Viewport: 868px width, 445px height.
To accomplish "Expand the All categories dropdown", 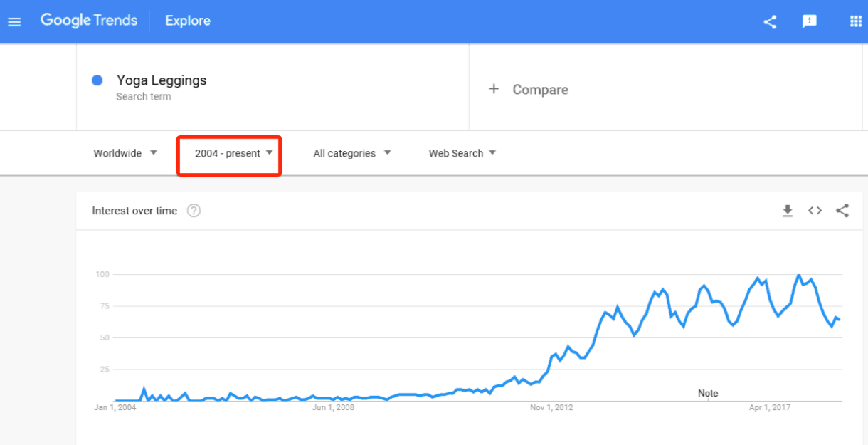I will [x=352, y=153].
